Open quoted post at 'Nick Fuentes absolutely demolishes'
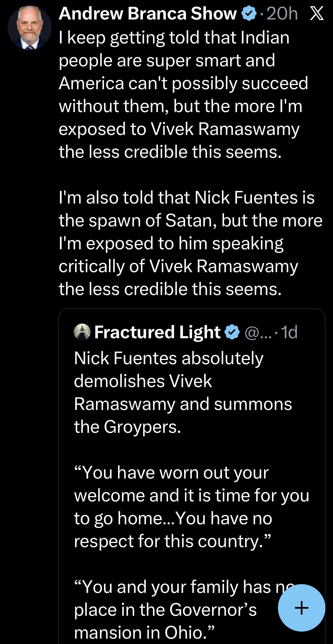 tap(168, 359)
